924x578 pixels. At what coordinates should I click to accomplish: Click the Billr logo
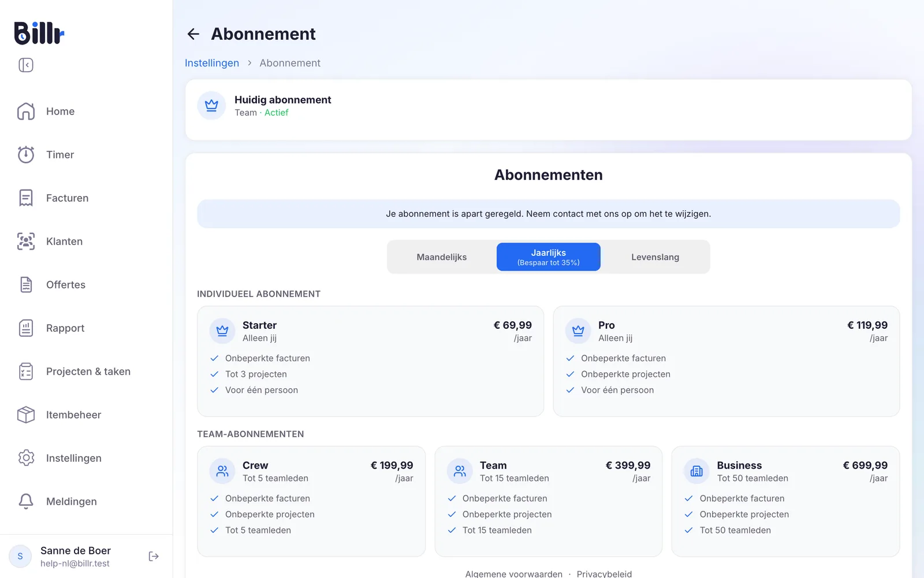[x=39, y=33]
